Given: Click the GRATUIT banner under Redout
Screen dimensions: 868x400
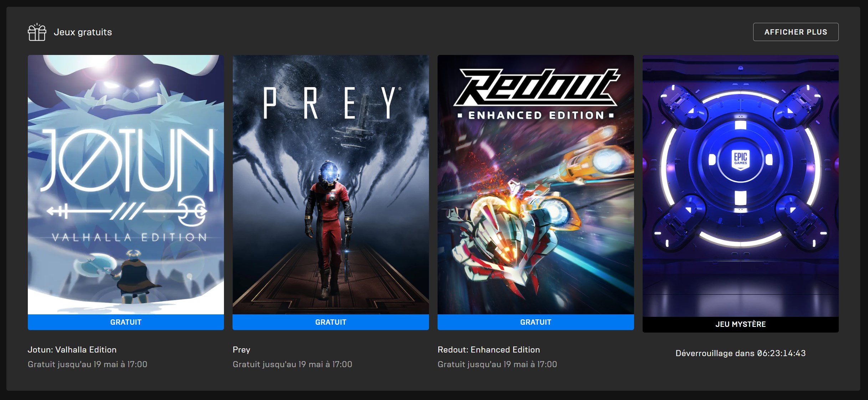Looking at the screenshot, I should [x=536, y=322].
